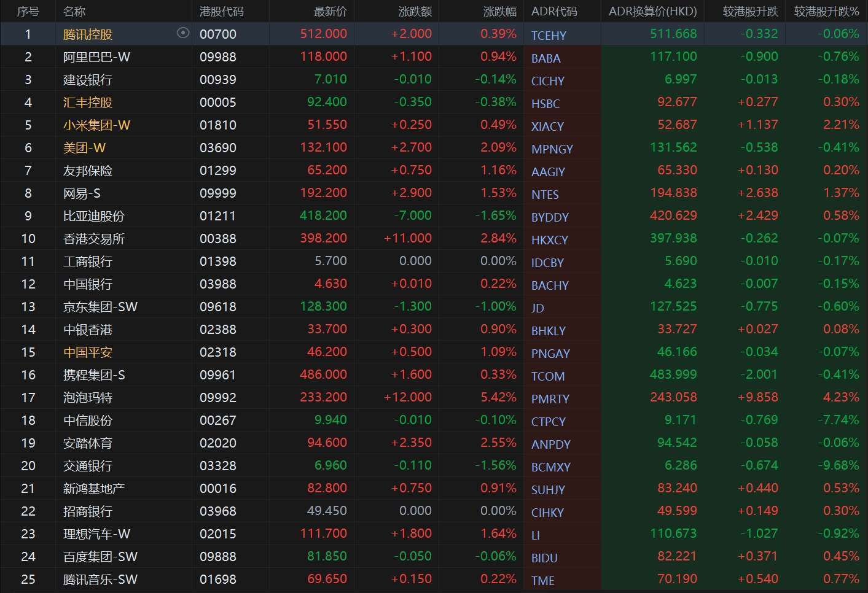This screenshot has height=593, width=868.
Task: Click the -7.74% ADR difference value
Action: coord(838,420)
